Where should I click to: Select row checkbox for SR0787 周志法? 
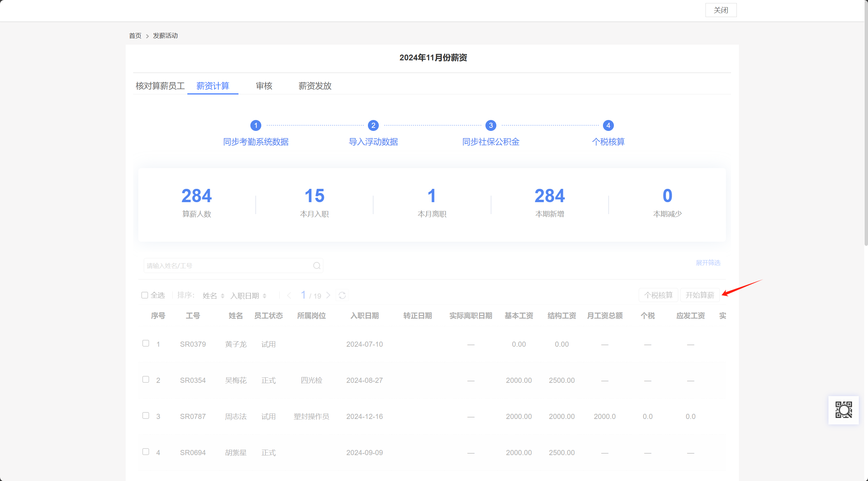(146, 416)
